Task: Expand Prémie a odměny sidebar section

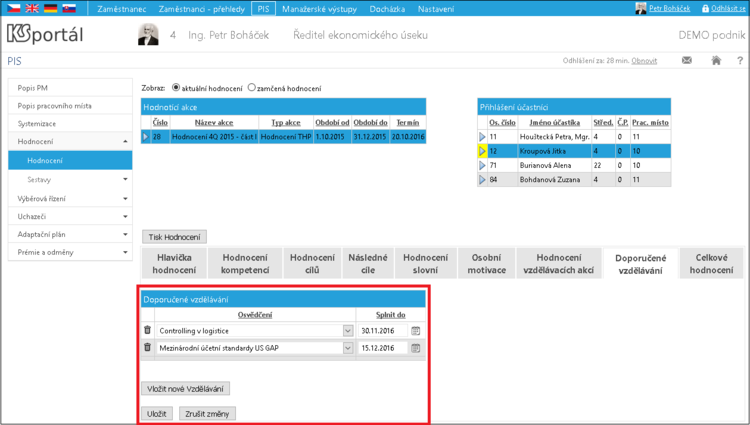Action: click(x=125, y=252)
